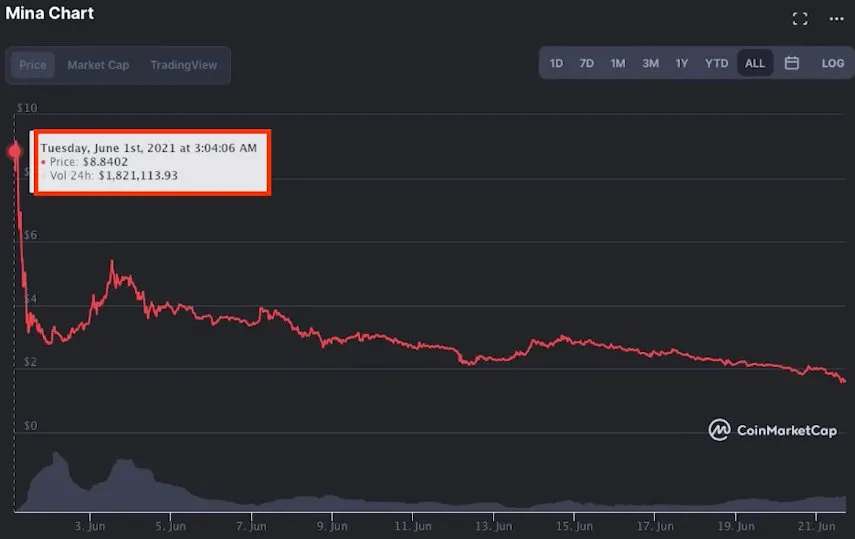Switch to the Market Cap tab
Screen dimensions: 855x539
98,65
